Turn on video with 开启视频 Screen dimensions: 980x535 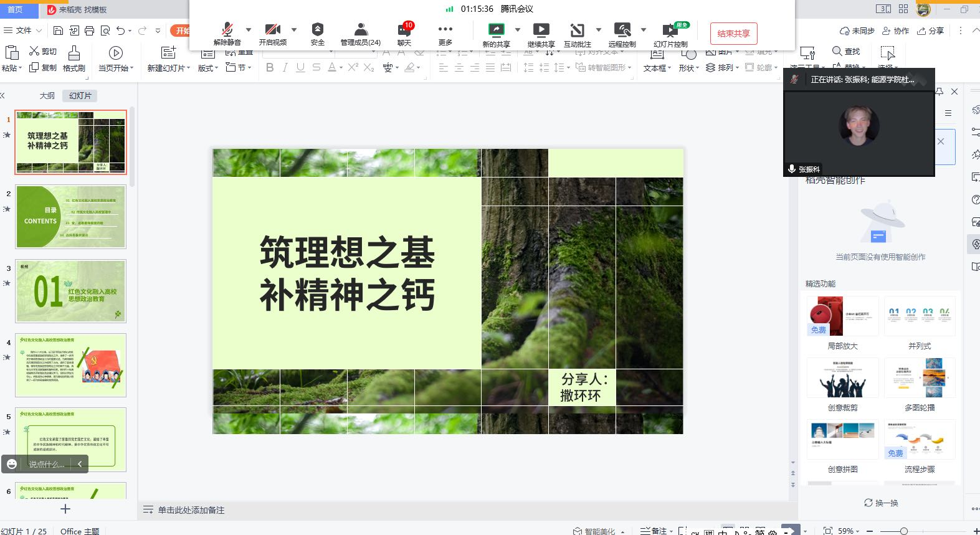point(272,34)
